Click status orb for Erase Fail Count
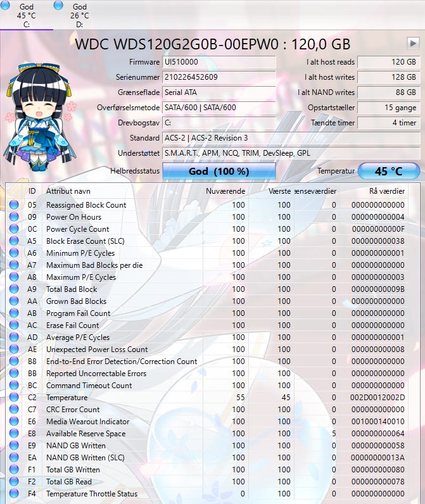The width and height of the screenshot is (425, 504). pyautogui.click(x=14, y=325)
